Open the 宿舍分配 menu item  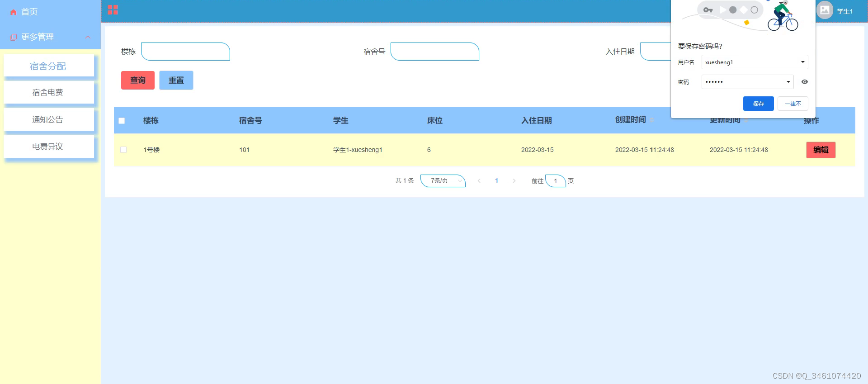pos(49,66)
